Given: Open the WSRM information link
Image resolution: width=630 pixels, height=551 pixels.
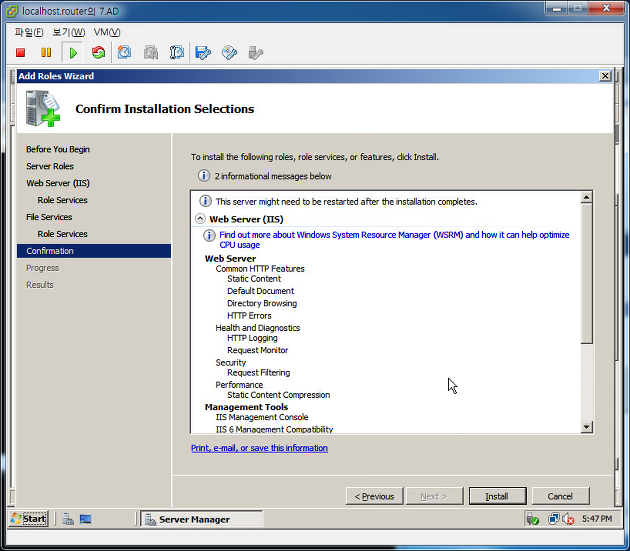Looking at the screenshot, I should coord(394,240).
